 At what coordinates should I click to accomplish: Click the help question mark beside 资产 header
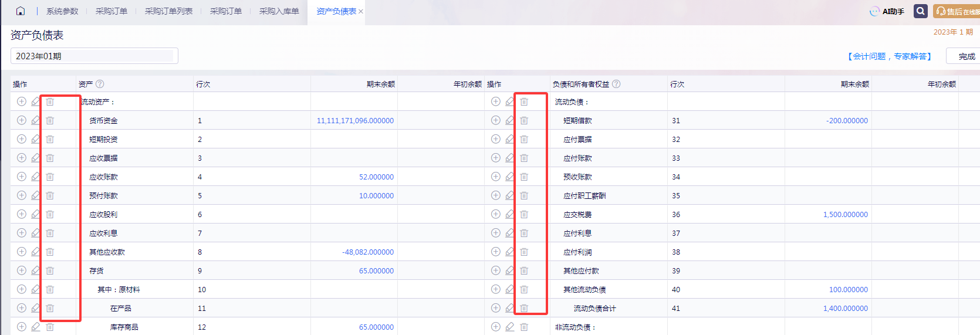click(100, 84)
